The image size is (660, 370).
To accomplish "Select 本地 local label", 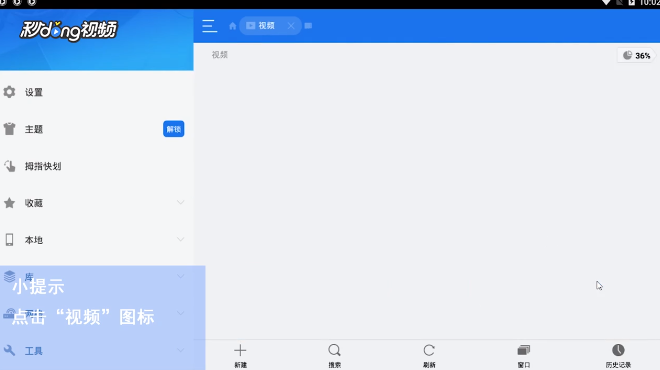I will click(x=34, y=240).
